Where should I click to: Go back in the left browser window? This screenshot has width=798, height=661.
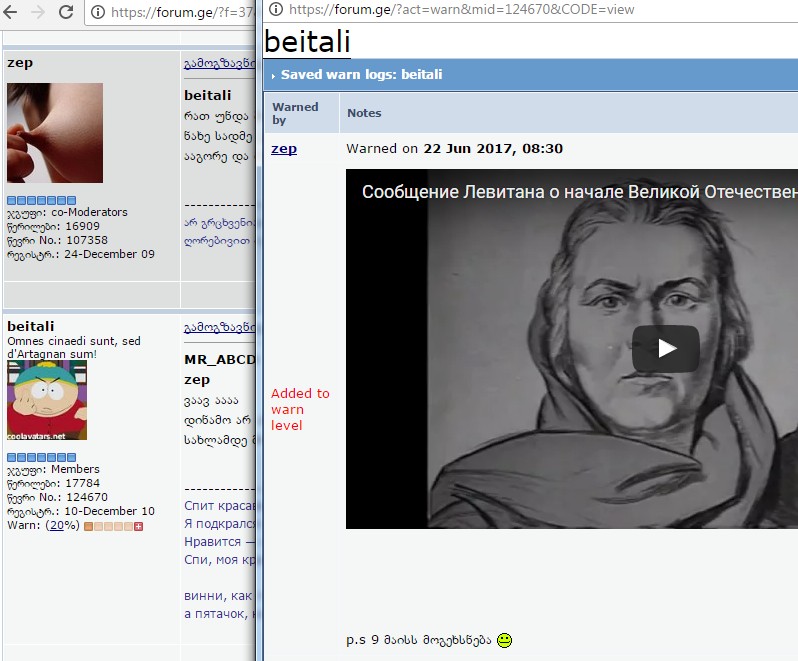coord(10,12)
